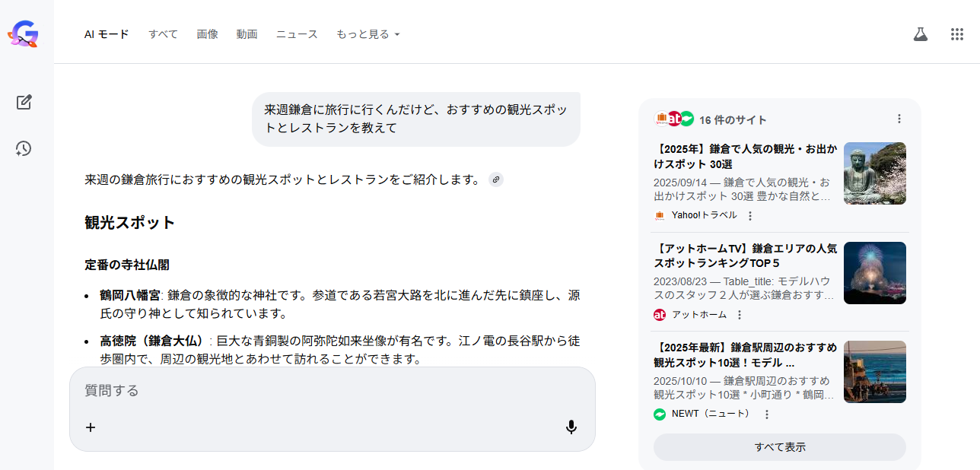
Task: Click the Google logo icon
Action: click(x=24, y=33)
